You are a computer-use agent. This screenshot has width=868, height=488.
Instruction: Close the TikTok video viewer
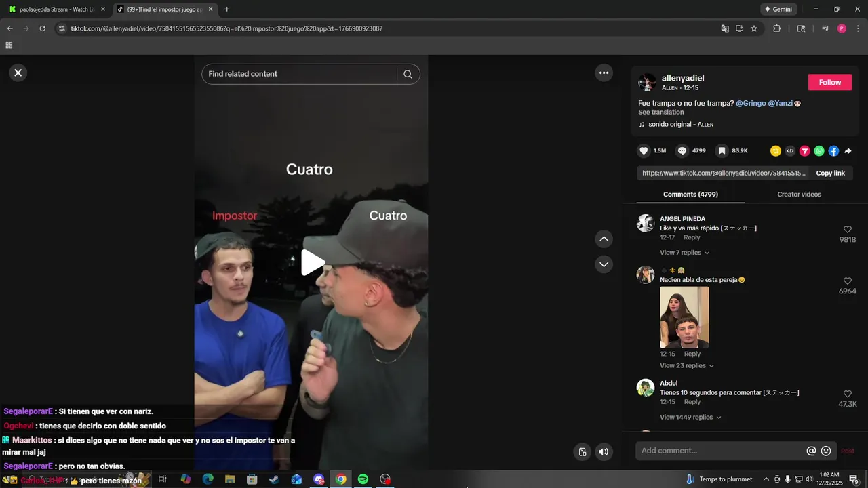tap(18, 73)
